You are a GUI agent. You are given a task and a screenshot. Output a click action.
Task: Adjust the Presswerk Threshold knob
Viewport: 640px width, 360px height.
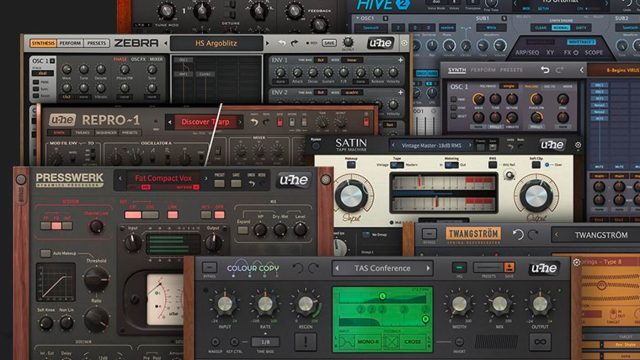tap(96, 280)
